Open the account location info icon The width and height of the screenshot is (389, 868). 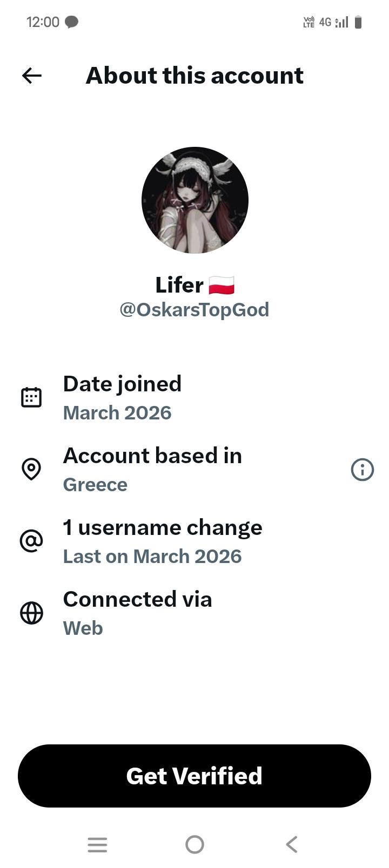362,470
